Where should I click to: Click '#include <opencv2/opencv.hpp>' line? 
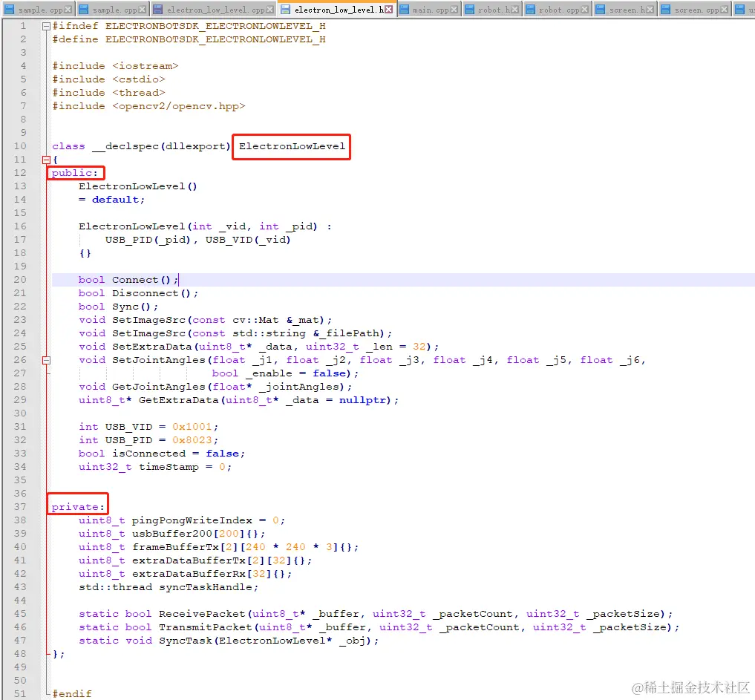point(148,106)
